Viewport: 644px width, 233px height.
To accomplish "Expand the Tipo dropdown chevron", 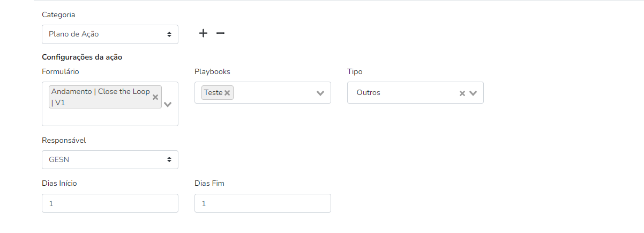I will coord(473,93).
